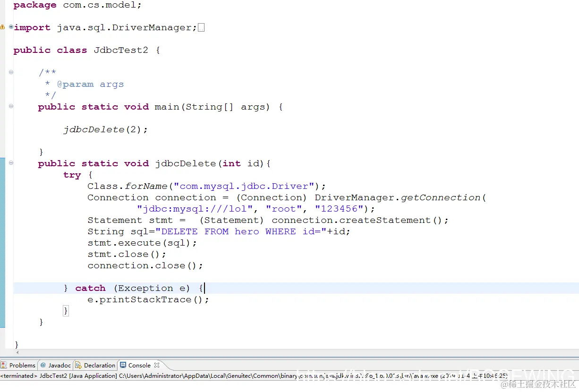Click the "123456" password string
Screen dimensions: 579x392
coord(339,209)
